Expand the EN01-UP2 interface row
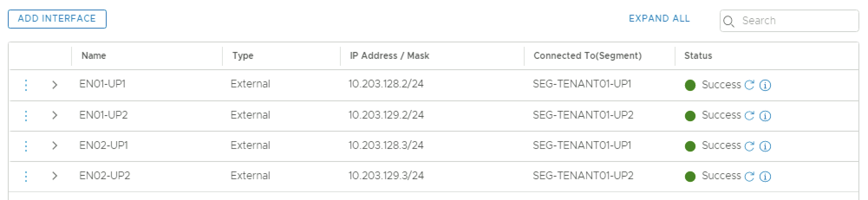868x200 pixels. point(55,115)
